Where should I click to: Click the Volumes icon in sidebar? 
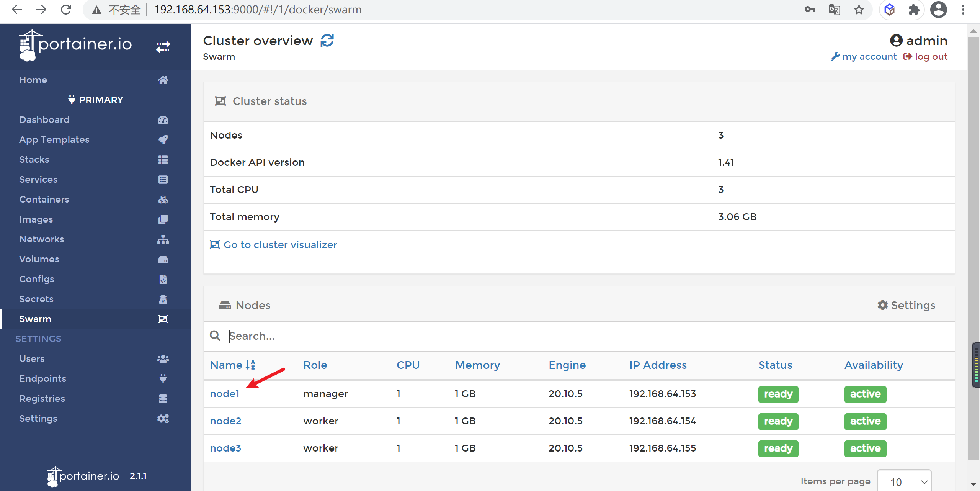click(163, 259)
